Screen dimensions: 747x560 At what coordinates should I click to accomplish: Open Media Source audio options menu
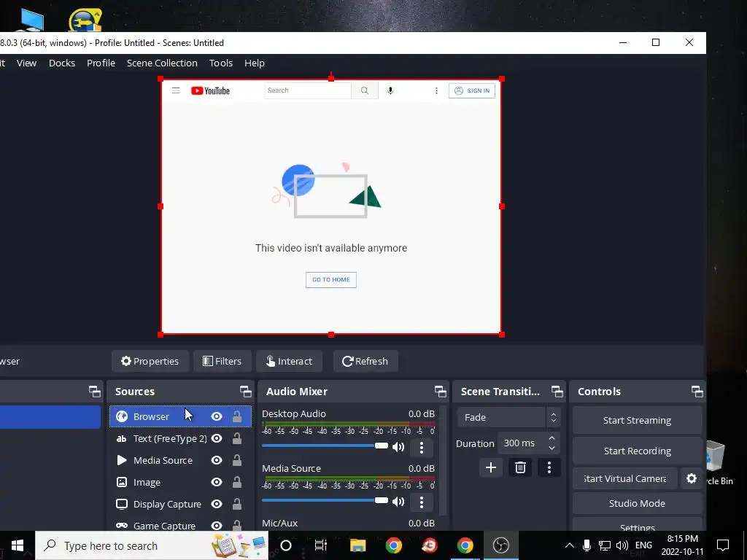coord(421,502)
